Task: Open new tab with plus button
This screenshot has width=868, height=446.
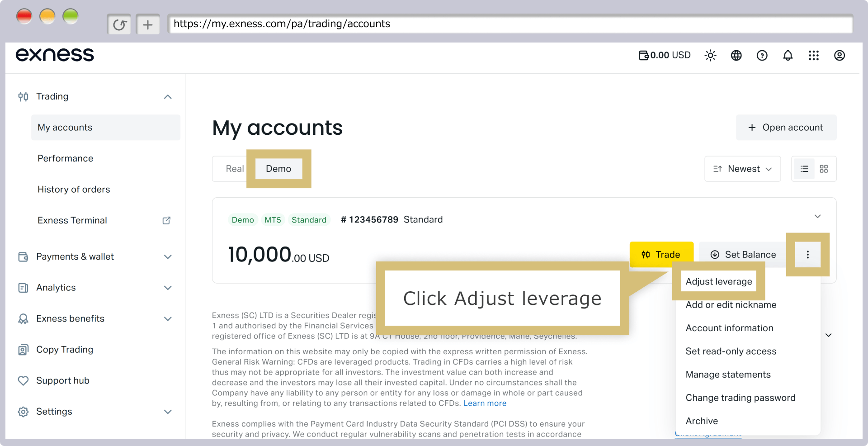Action: pyautogui.click(x=148, y=24)
